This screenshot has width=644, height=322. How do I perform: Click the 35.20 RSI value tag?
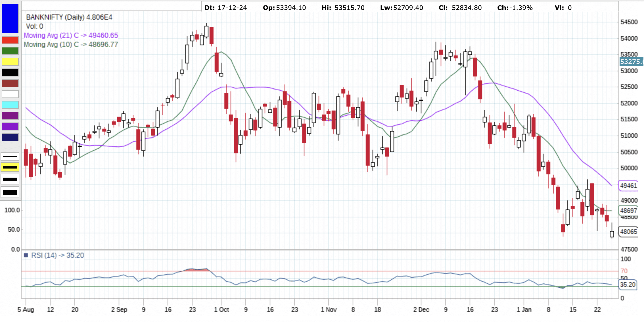[x=628, y=284]
